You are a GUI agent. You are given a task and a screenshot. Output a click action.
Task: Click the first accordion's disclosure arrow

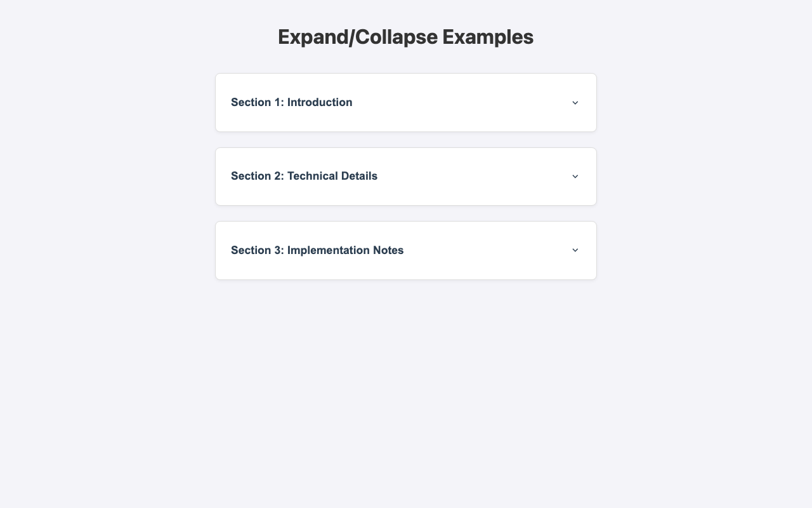(575, 102)
